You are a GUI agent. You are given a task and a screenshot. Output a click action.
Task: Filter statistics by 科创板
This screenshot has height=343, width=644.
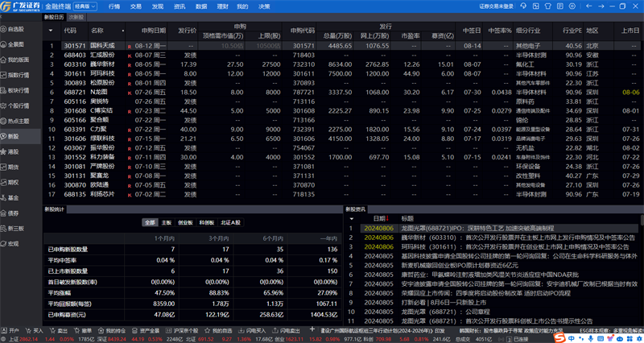coord(207,223)
